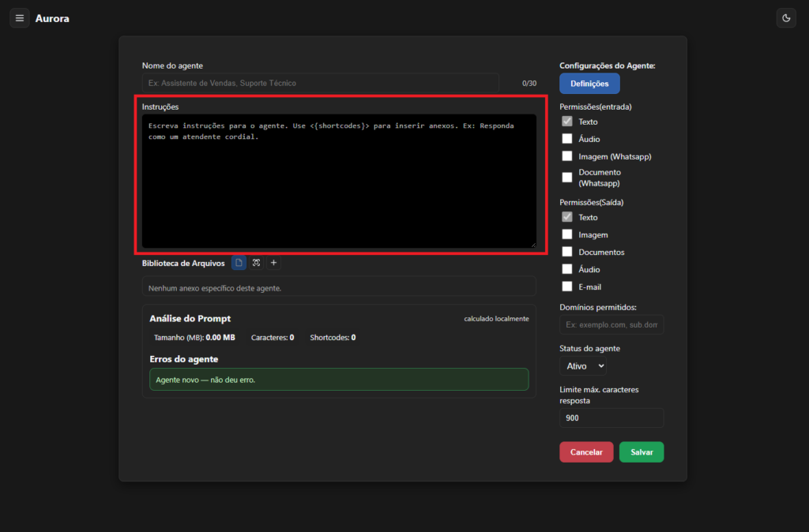The image size is (809, 532).
Task: Enable Áudio input permission
Action: 566,139
